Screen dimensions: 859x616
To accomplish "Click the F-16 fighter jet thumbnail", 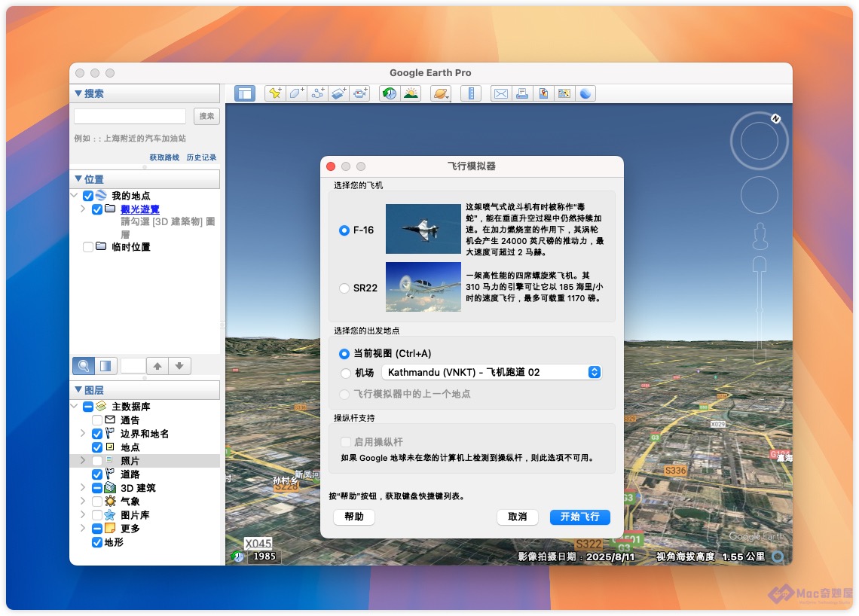I will (x=423, y=229).
